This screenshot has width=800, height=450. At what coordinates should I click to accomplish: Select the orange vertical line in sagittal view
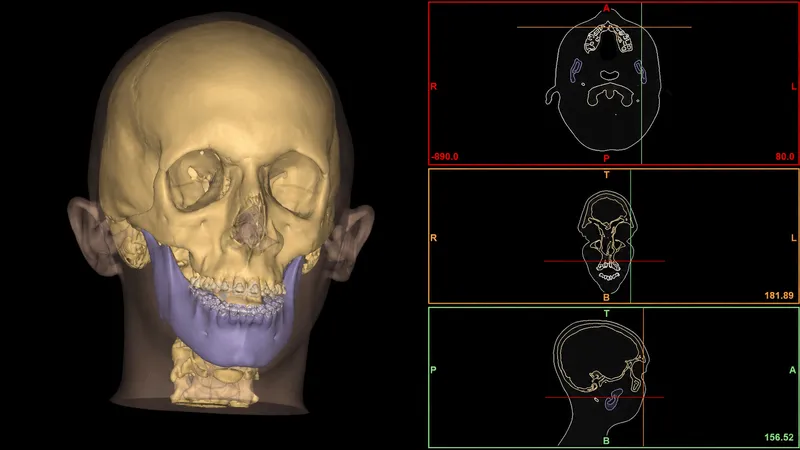(x=643, y=377)
